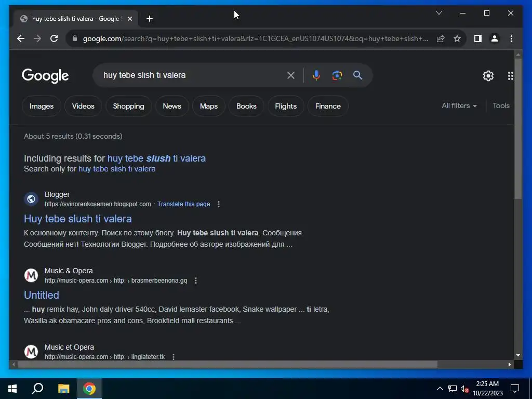Open the clock showing 2:25 AM

tap(487, 389)
